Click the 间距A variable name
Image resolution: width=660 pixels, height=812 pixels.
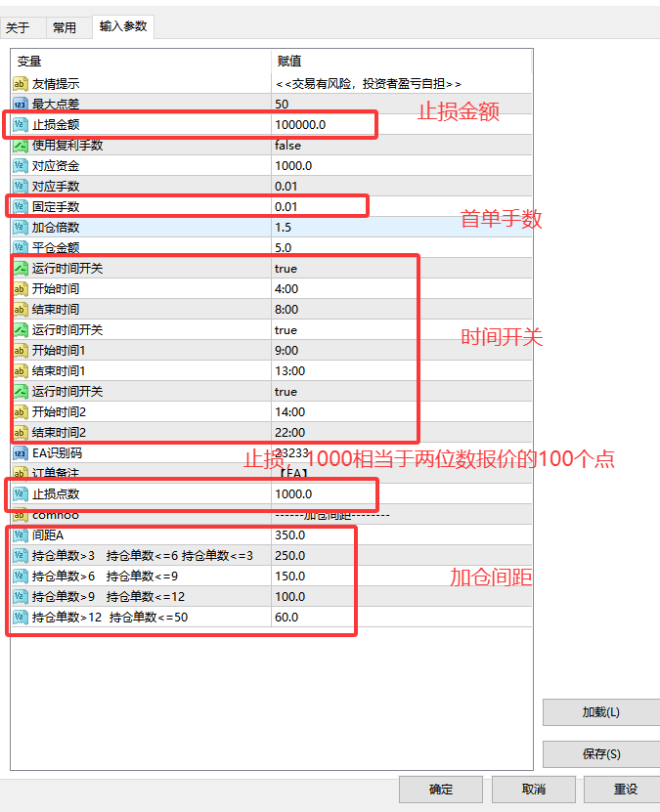[x=48, y=534]
